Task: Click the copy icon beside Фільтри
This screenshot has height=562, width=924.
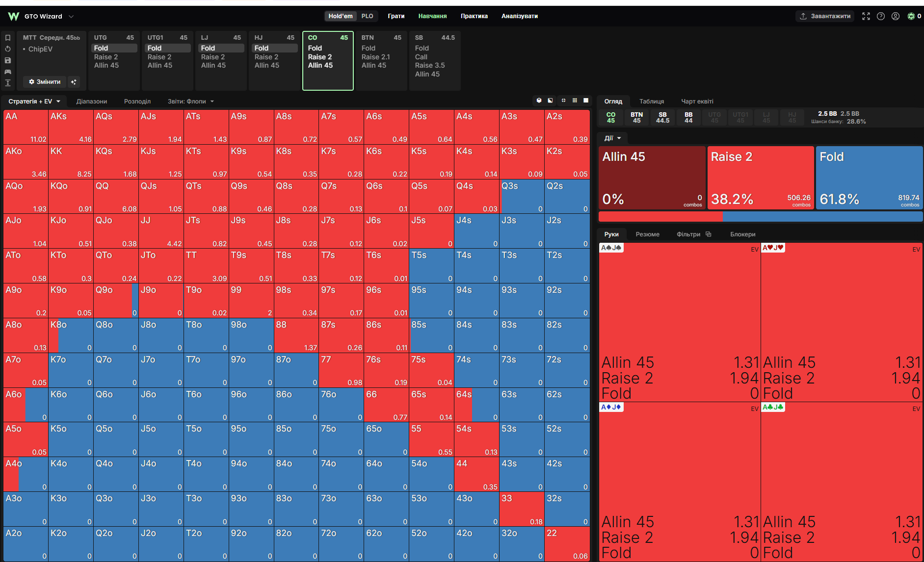Action: pyautogui.click(x=709, y=234)
